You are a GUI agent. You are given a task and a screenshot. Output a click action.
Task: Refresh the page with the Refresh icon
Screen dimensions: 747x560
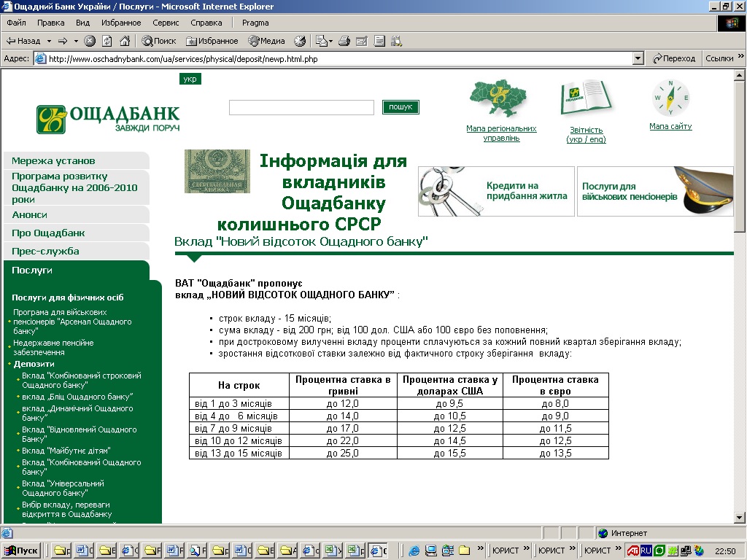(107, 41)
